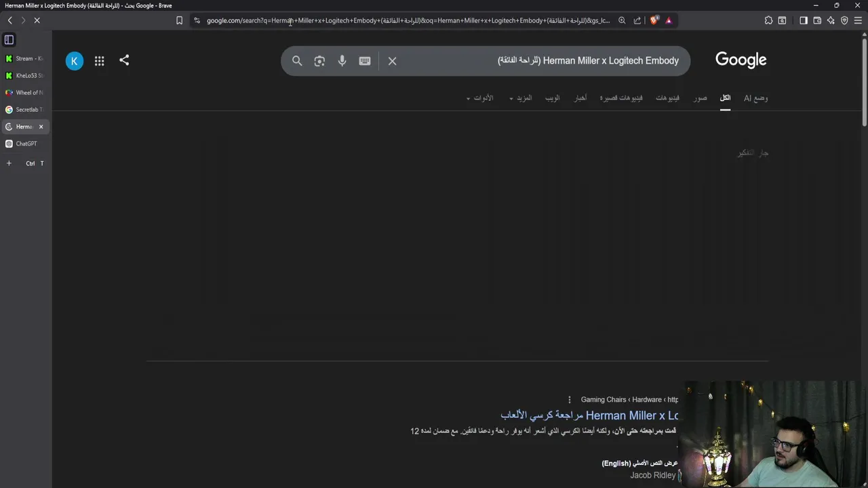Switch to the ChatGPT tab
This screenshot has width=868, height=488.
click(x=25, y=144)
